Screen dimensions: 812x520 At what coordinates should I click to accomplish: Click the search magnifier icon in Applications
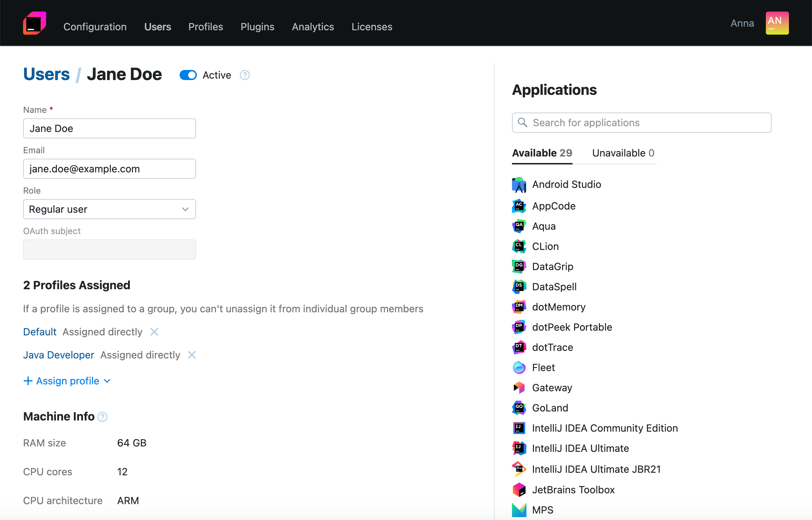(522, 123)
